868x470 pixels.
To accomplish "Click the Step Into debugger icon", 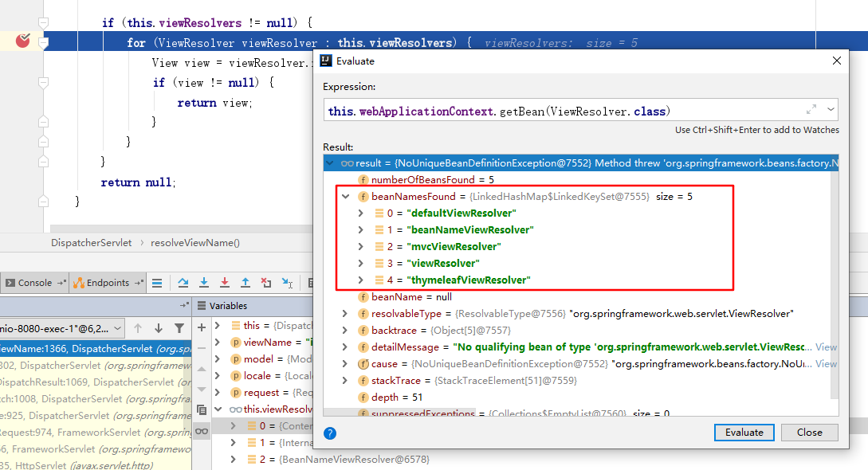I will tap(204, 283).
